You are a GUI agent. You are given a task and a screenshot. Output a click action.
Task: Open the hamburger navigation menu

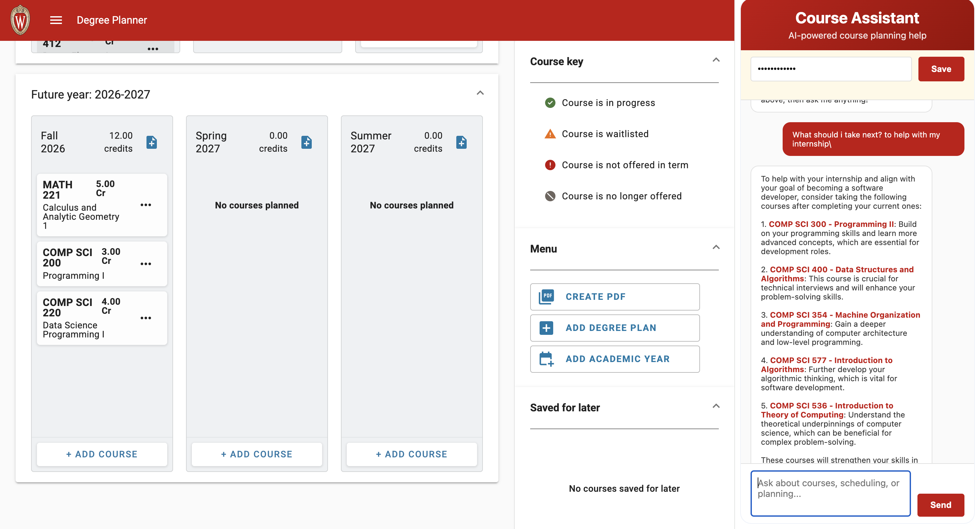(56, 20)
